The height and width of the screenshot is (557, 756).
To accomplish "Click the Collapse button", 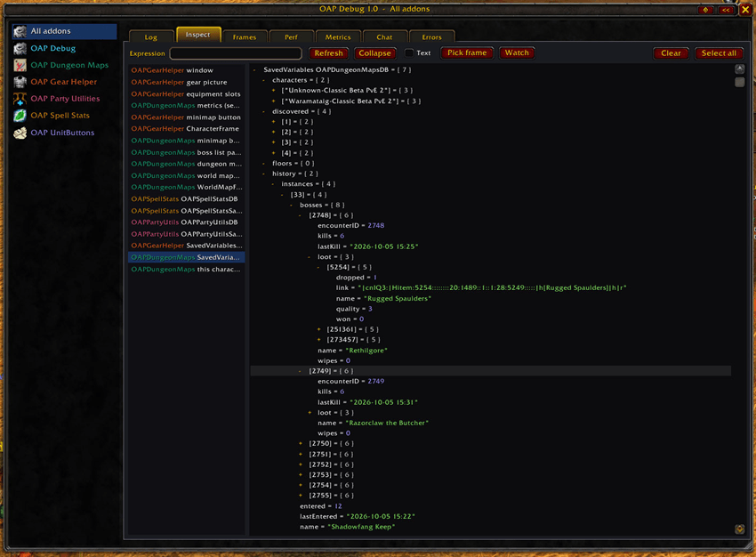I will click(374, 53).
